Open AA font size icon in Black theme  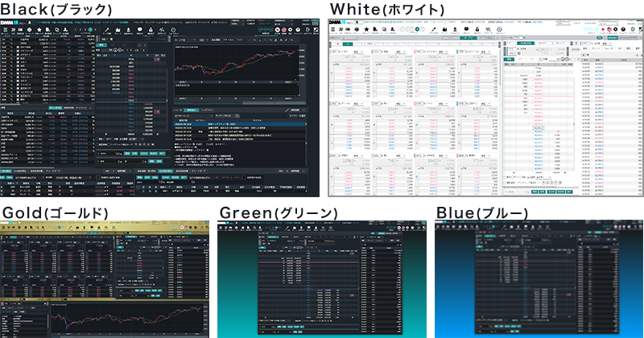(162, 30)
